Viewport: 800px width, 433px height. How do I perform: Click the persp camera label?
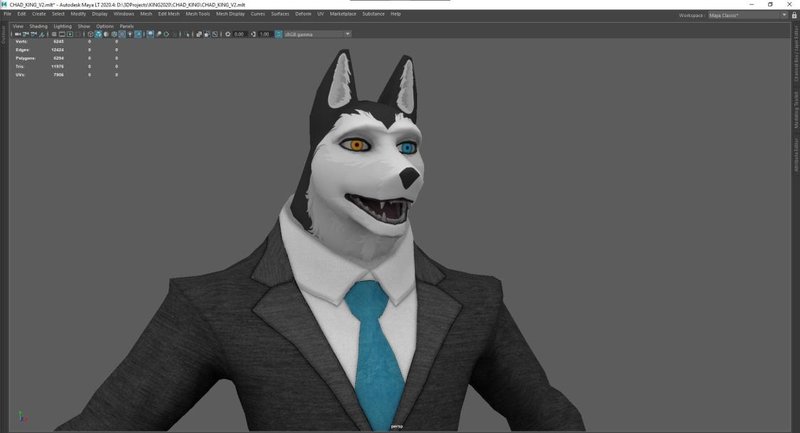pyautogui.click(x=396, y=426)
